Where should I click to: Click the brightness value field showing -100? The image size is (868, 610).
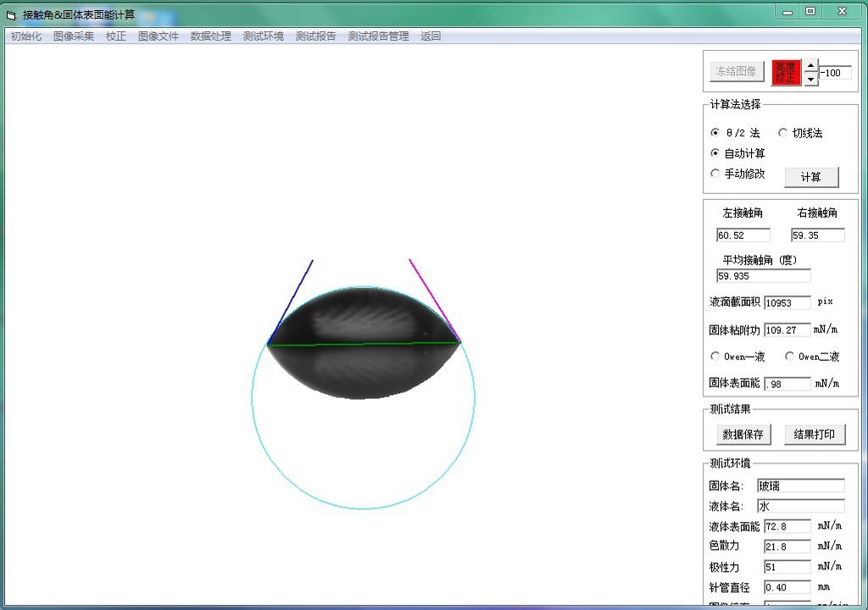835,73
